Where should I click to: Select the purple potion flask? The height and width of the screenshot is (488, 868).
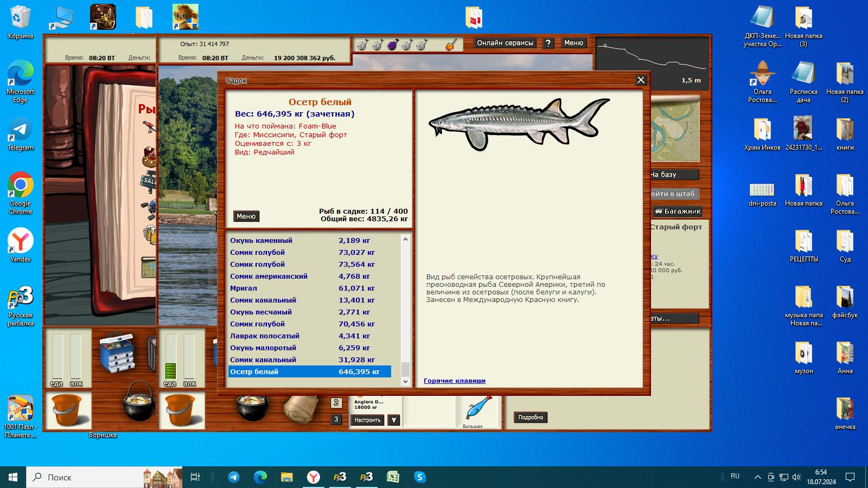[393, 44]
